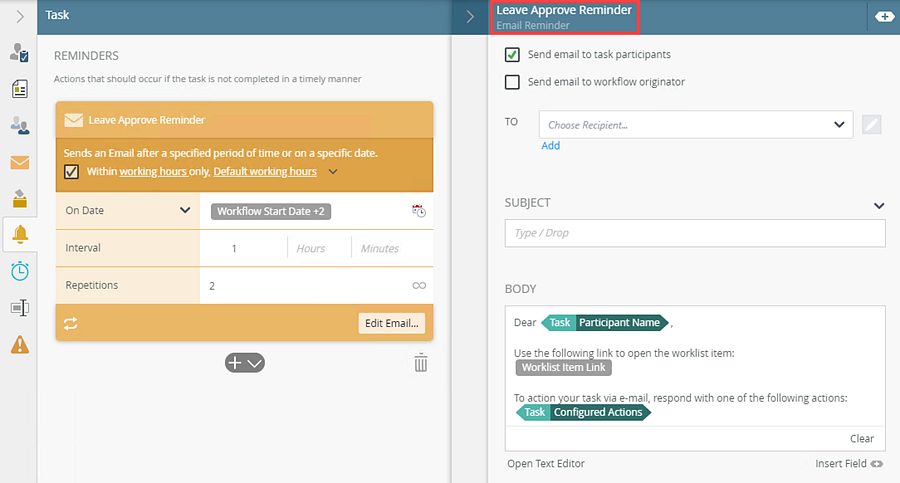
Task: Toggle the context browser icon at top right
Action: tap(884, 17)
